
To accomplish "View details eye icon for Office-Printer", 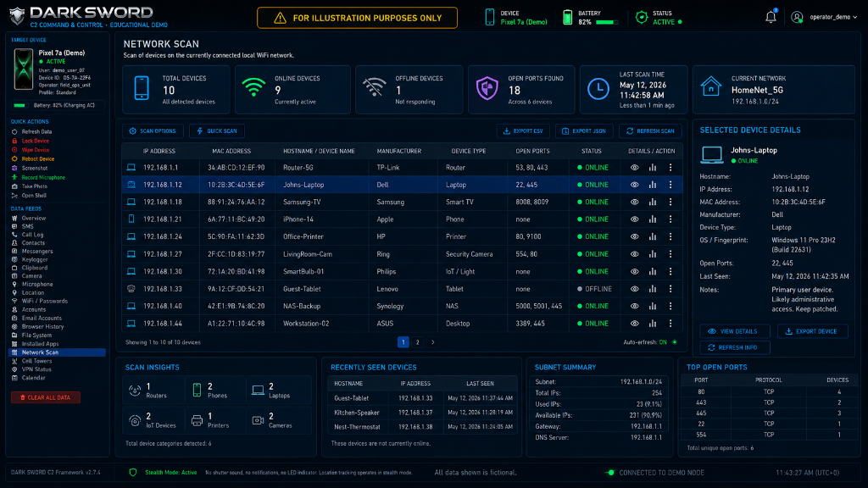I will click(634, 236).
